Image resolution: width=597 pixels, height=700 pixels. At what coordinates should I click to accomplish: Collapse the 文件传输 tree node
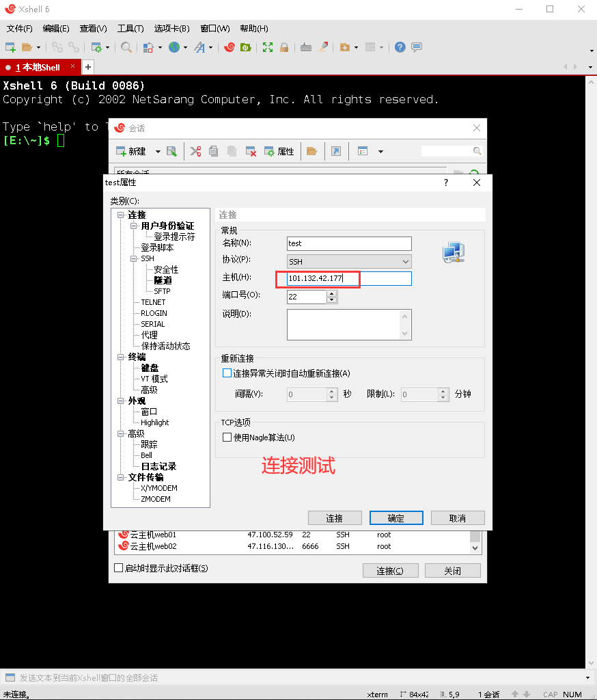tap(120, 477)
